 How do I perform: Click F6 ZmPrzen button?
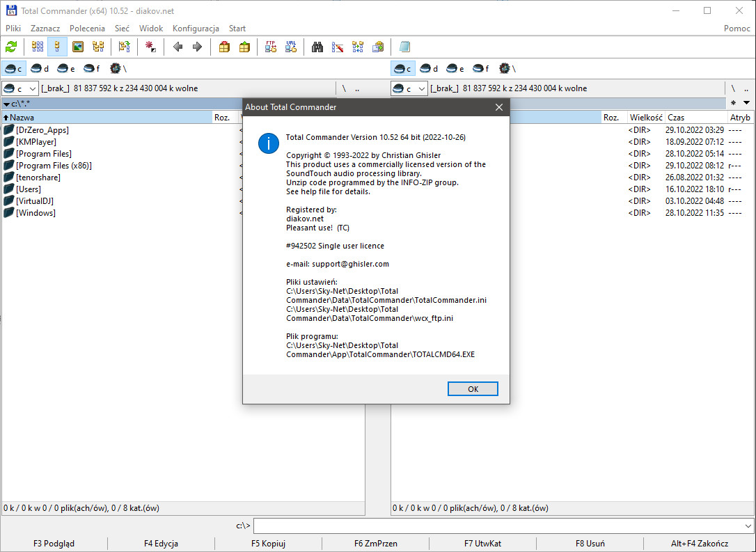tap(376, 544)
